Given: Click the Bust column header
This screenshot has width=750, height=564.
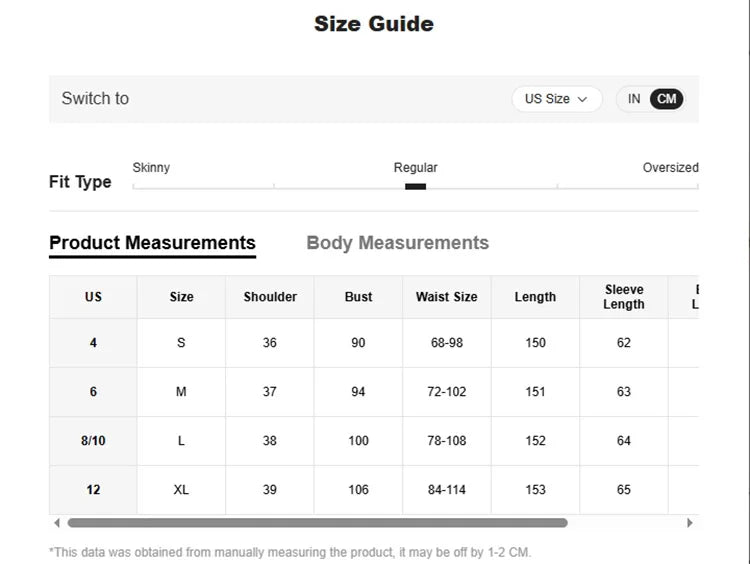Looking at the screenshot, I should pos(358,297).
